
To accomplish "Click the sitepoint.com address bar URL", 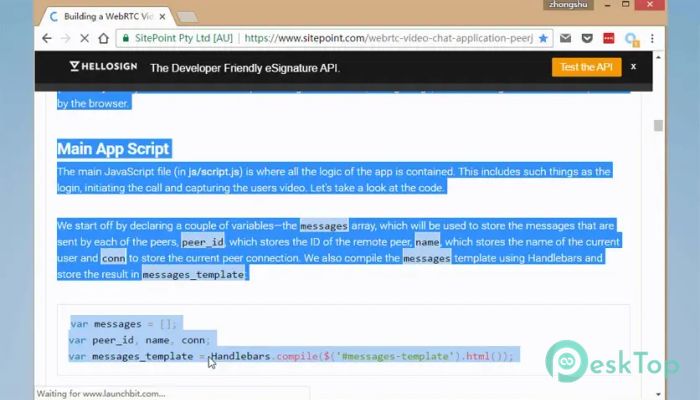I will click(x=388, y=38).
